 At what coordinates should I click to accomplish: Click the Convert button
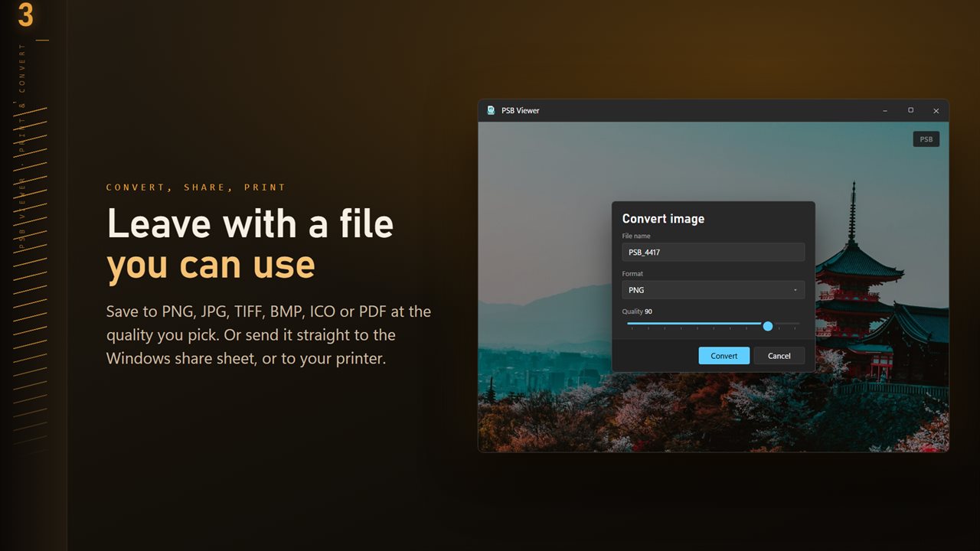pos(724,356)
